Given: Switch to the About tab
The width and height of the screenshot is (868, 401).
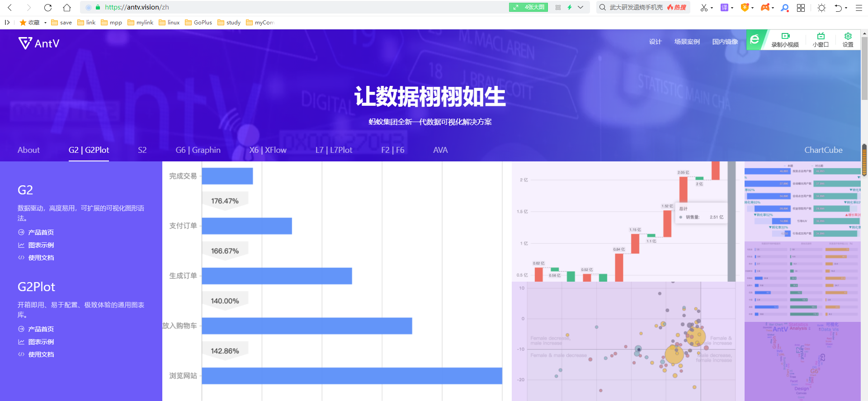Looking at the screenshot, I should coord(28,150).
